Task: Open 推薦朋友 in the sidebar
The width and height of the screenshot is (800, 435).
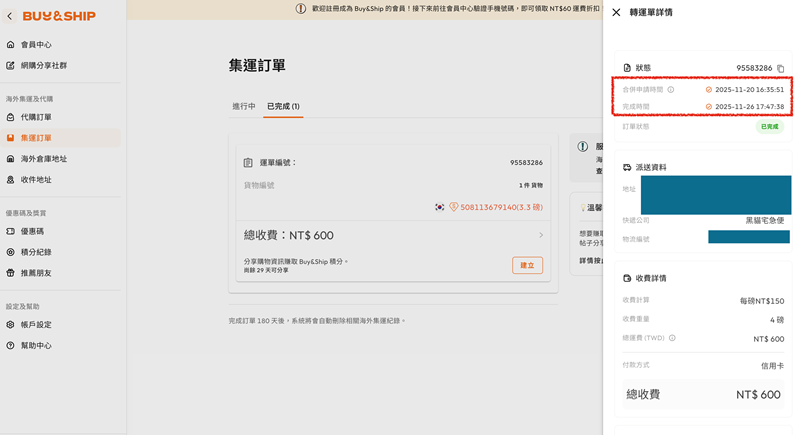Action: click(x=36, y=273)
